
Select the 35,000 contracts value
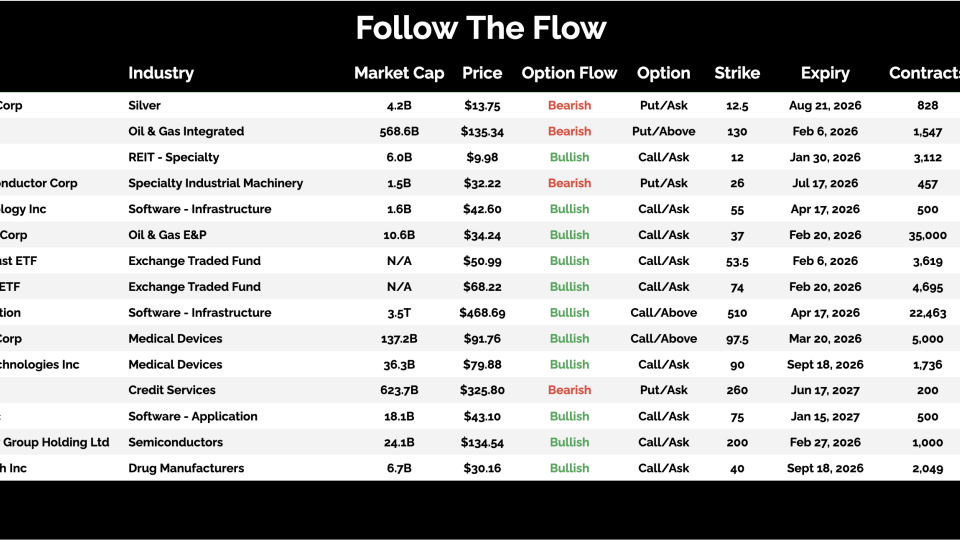point(927,235)
